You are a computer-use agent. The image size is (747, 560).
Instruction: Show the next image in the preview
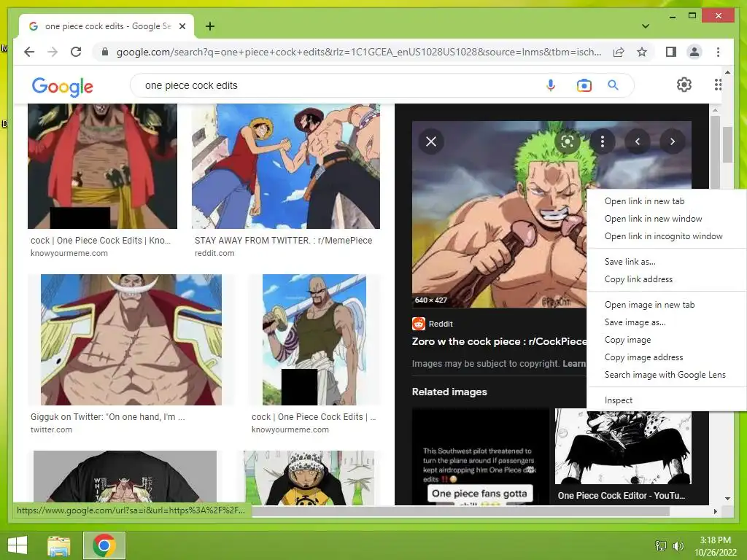coord(672,141)
